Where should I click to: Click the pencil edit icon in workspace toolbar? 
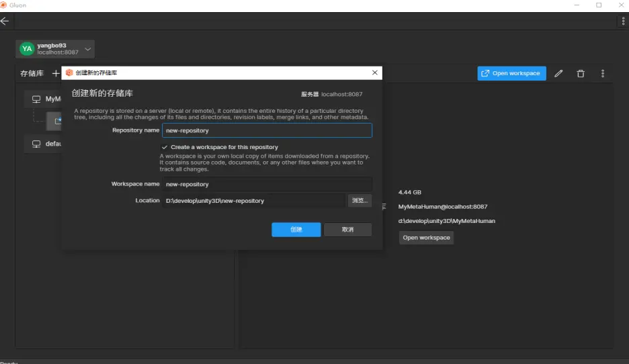(558, 73)
